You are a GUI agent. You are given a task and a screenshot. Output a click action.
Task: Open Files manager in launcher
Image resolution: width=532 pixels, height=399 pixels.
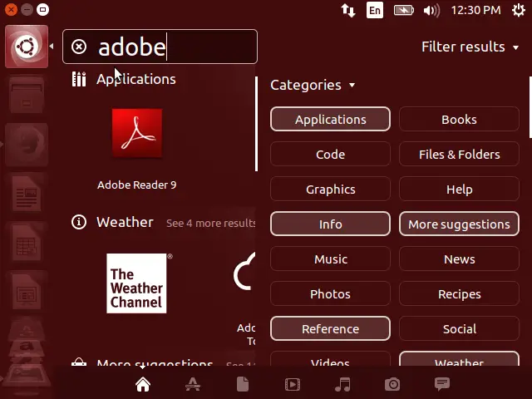27,96
